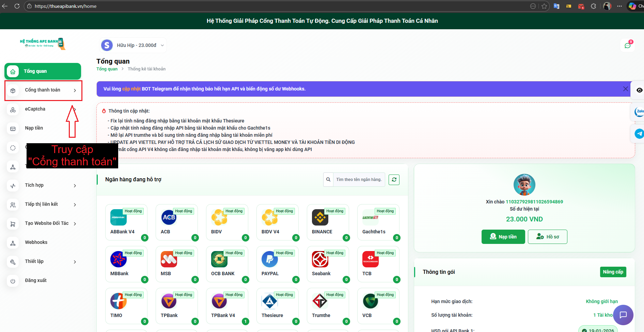Click the MBBank bank logo icon

click(x=118, y=259)
